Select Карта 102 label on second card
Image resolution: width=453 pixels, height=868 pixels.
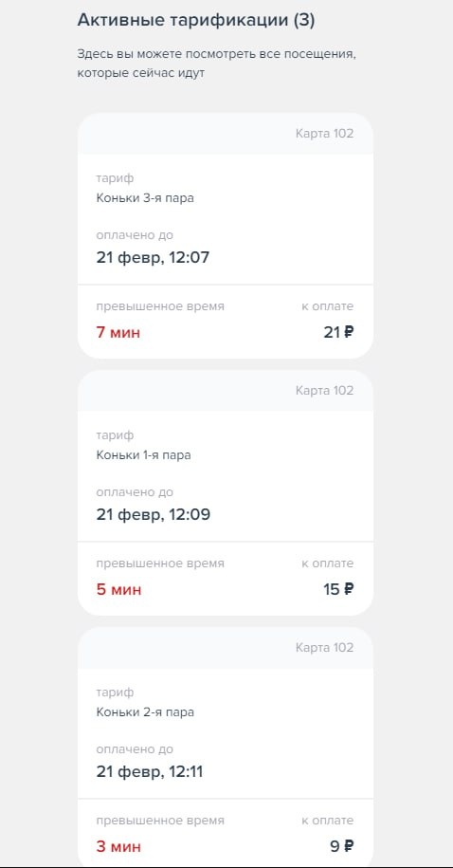(x=324, y=390)
